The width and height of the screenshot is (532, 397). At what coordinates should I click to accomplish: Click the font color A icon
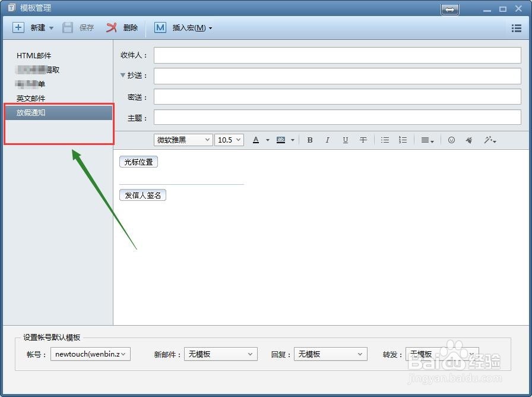pyautogui.click(x=256, y=140)
